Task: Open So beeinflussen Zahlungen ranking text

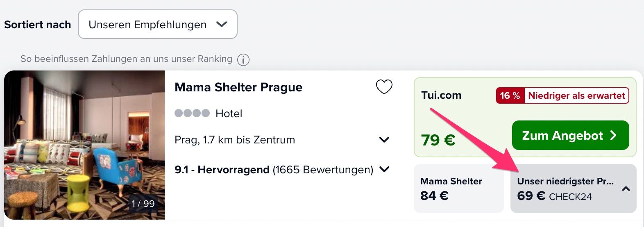Action: pos(126,59)
